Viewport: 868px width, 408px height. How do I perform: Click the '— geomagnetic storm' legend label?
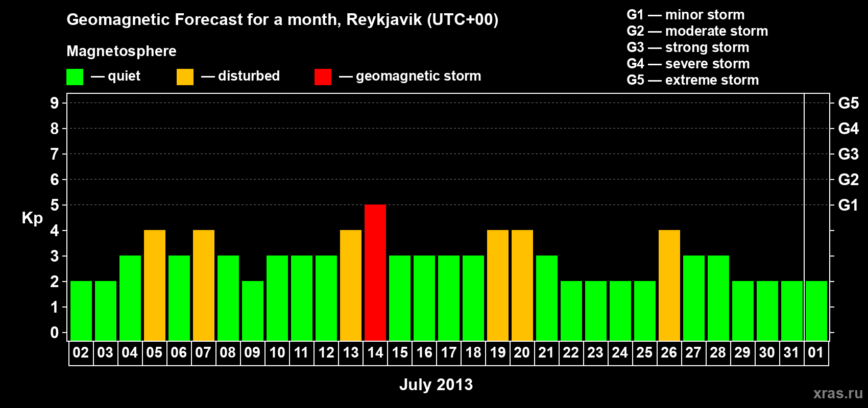(x=410, y=76)
